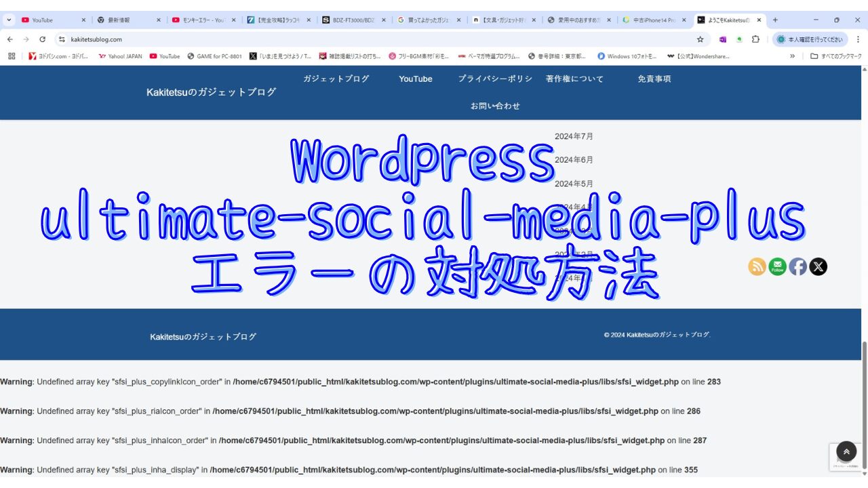Open the Yahoo! JAPAN bookmark
The width and height of the screenshot is (868, 488).
(x=121, y=56)
